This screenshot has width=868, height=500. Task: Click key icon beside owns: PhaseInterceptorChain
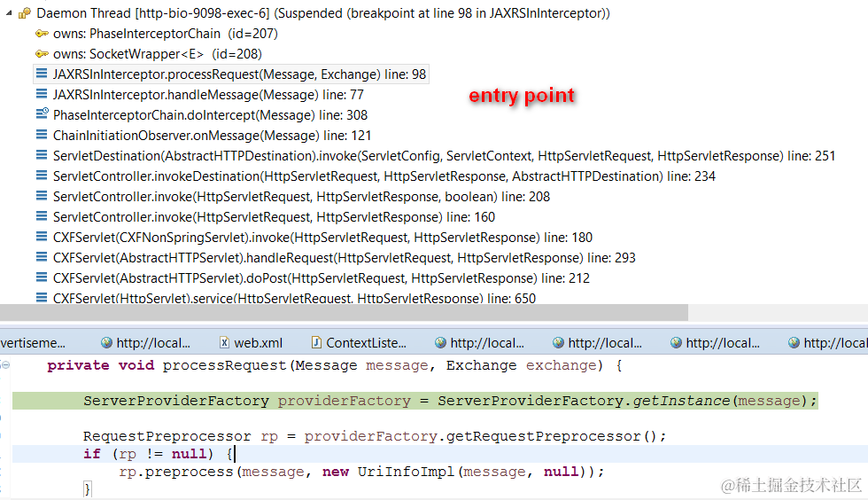(42, 34)
